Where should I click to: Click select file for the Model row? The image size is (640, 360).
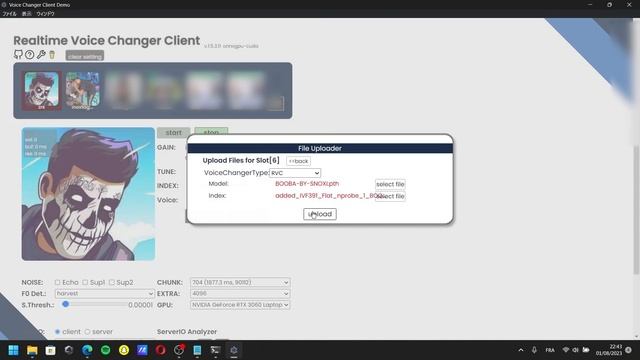pos(390,184)
